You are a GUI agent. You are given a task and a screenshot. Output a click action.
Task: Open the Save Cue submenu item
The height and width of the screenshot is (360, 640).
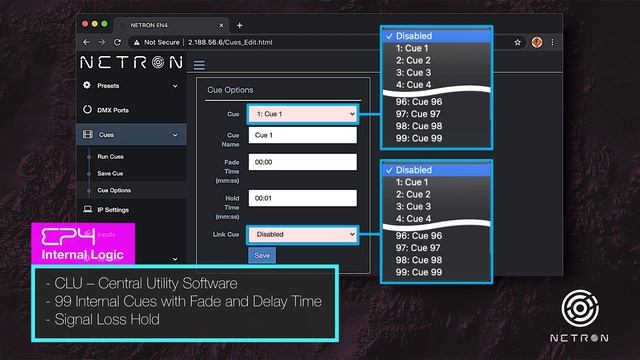[110, 173]
